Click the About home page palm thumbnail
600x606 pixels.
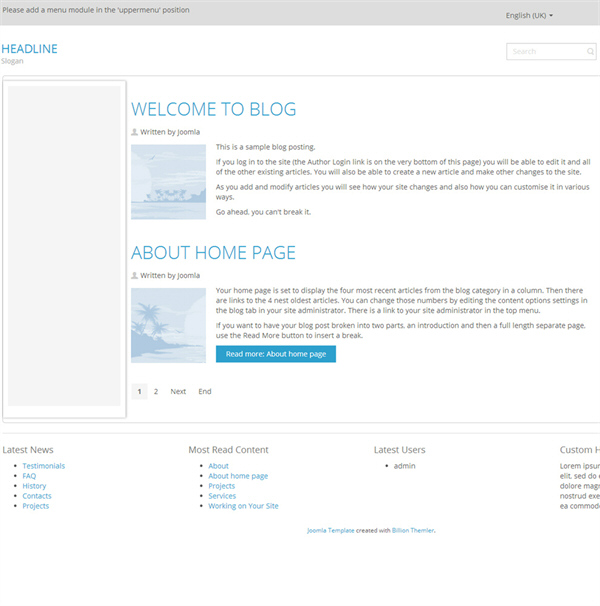[x=168, y=325]
